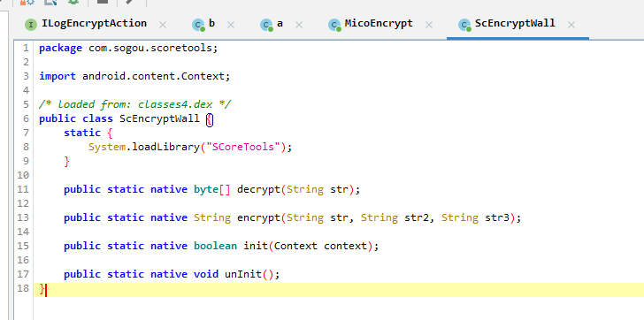Viewport: 644px width, 320px height.
Task: Click the System class reference
Action: click(x=107, y=147)
